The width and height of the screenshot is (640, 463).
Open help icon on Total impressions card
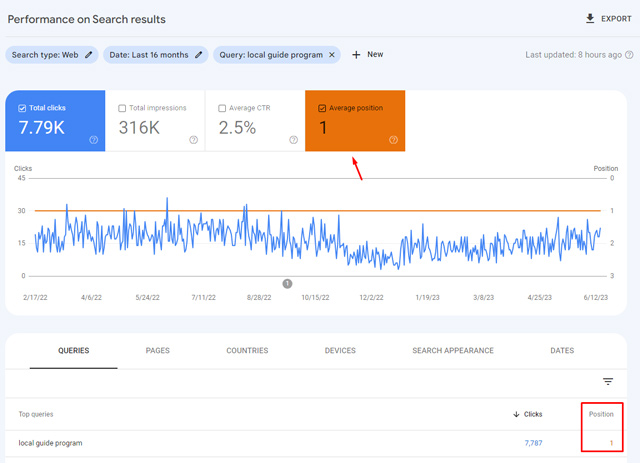[193, 140]
